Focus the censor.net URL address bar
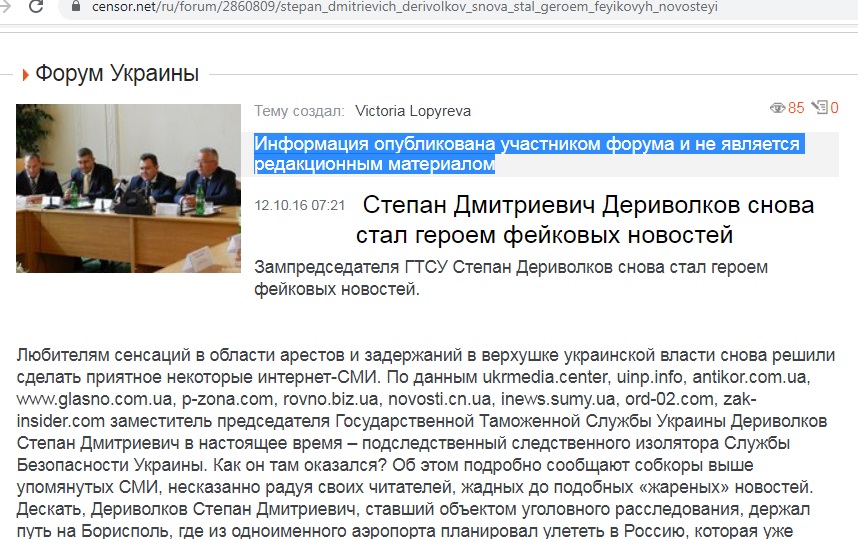858x539 pixels. (400, 8)
